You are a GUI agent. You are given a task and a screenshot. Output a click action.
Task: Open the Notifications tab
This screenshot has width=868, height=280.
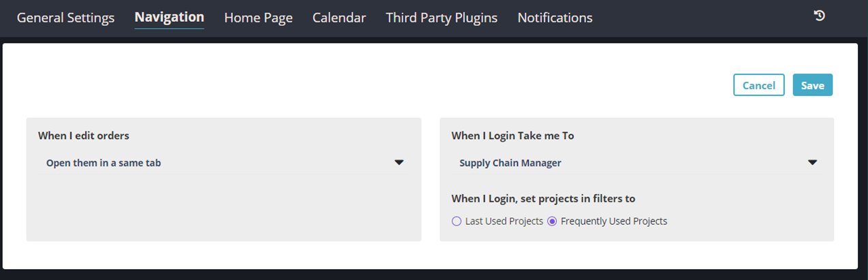(x=555, y=18)
